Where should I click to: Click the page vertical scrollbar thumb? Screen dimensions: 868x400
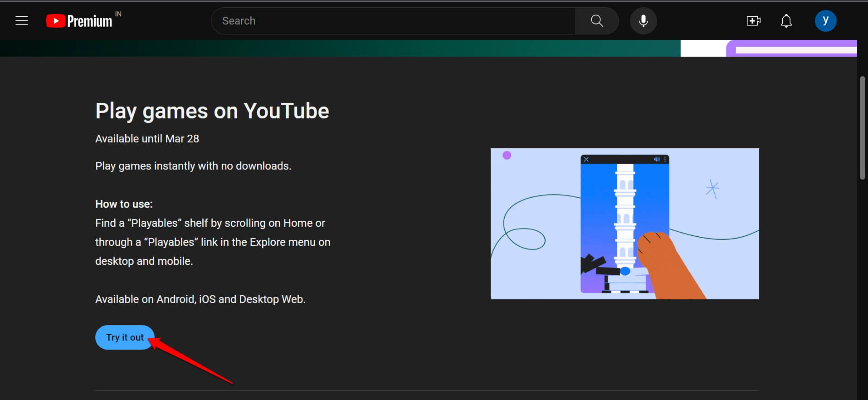tap(863, 128)
